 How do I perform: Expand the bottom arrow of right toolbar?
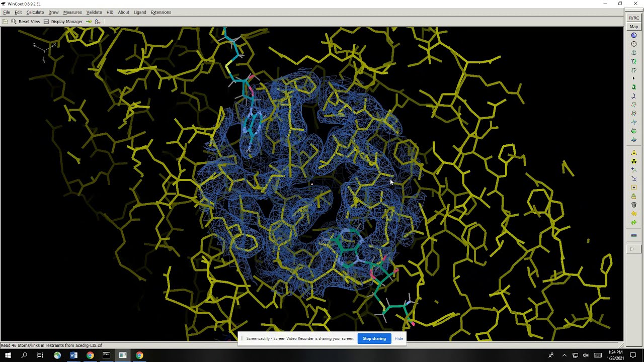[633, 249]
